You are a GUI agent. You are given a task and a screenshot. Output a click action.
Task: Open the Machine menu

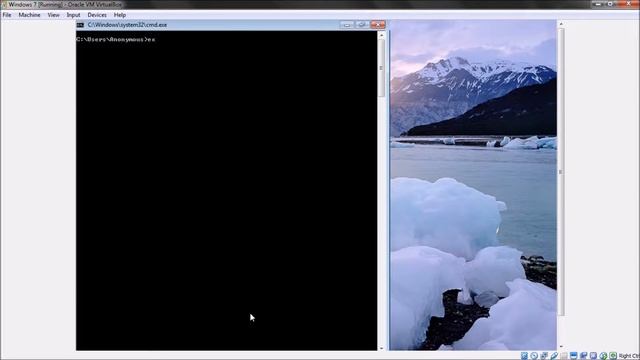[29, 15]
